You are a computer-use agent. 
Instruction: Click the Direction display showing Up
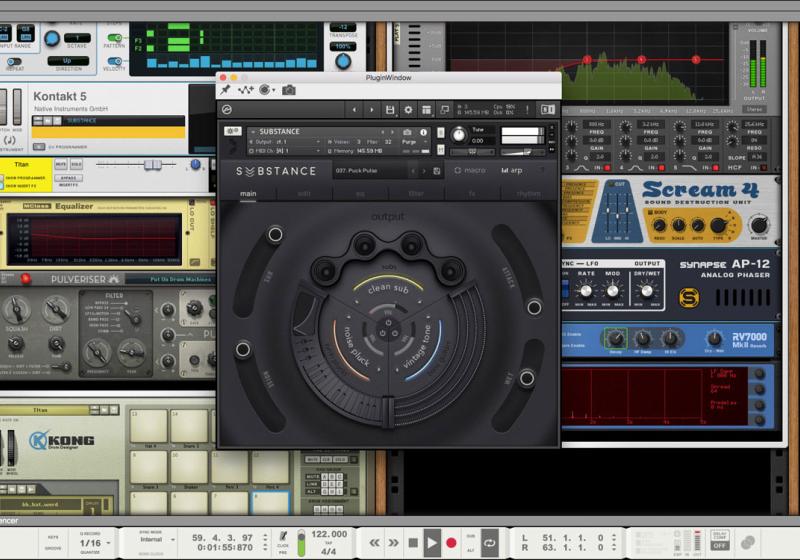coord(68,60)
